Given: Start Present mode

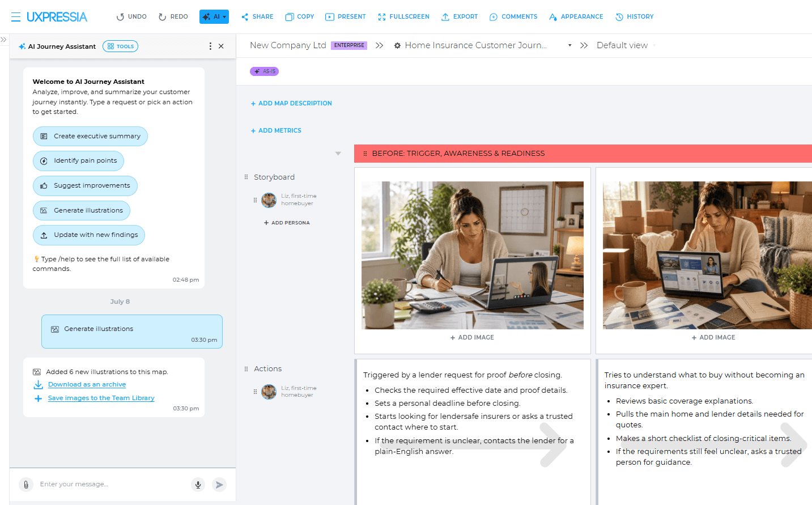Looking at the screenshot, I should pos(345,17).
